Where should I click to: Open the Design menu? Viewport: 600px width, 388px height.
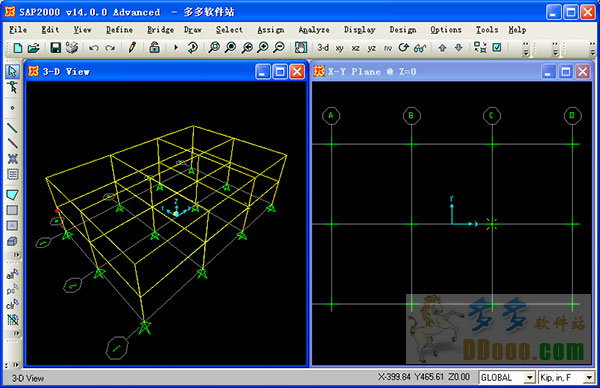(403, 30)
